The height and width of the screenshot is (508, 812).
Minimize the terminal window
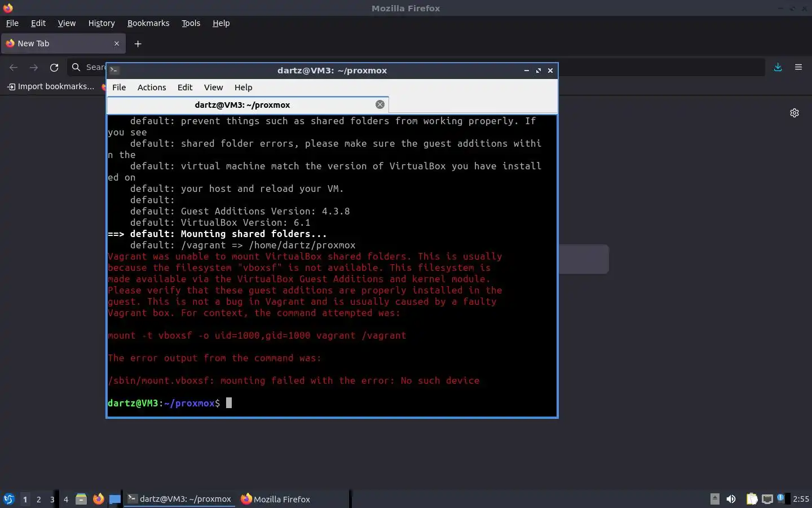pos(526,71)
